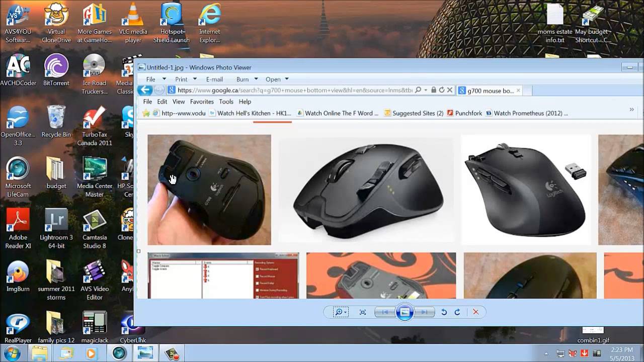This screenshot has height=362, width=644.
Task: Open Ice Road Truckers desktop icon
Action: [95, 74]
